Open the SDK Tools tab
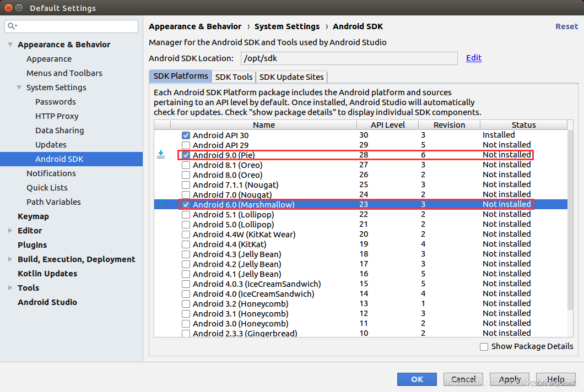The width and height of the screenshot is (584, 392). click(234, 77)
